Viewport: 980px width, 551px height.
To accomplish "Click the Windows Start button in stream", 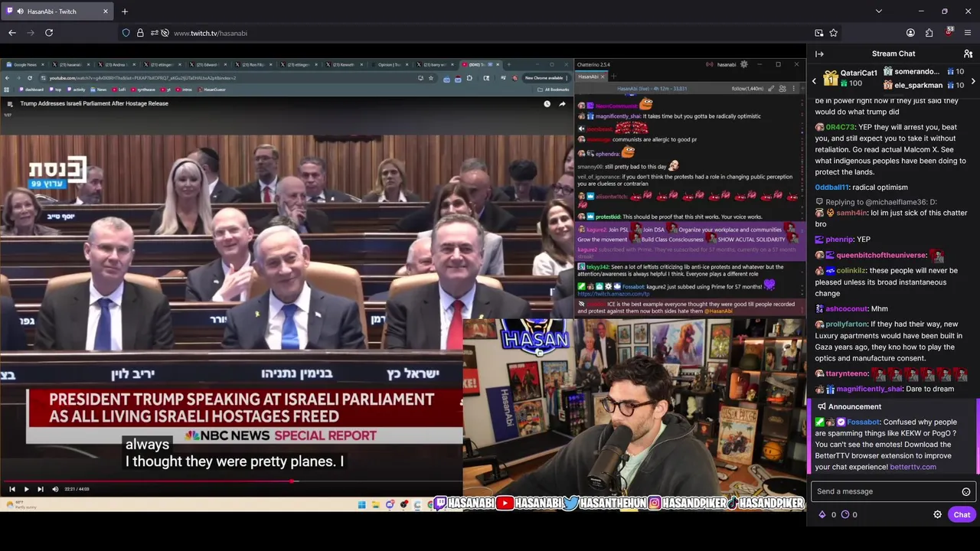I will [x=361, y=504].
